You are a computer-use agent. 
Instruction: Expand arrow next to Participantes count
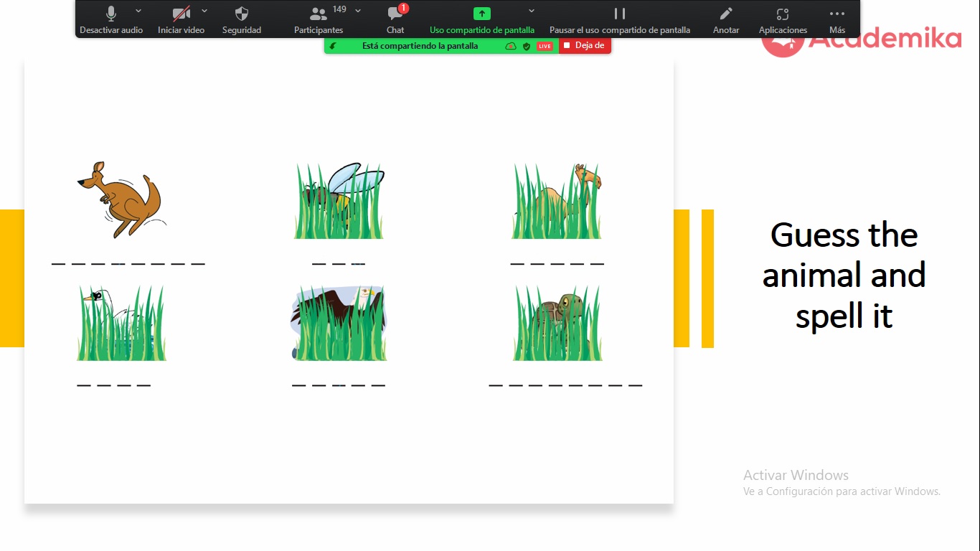pos(358,11)
